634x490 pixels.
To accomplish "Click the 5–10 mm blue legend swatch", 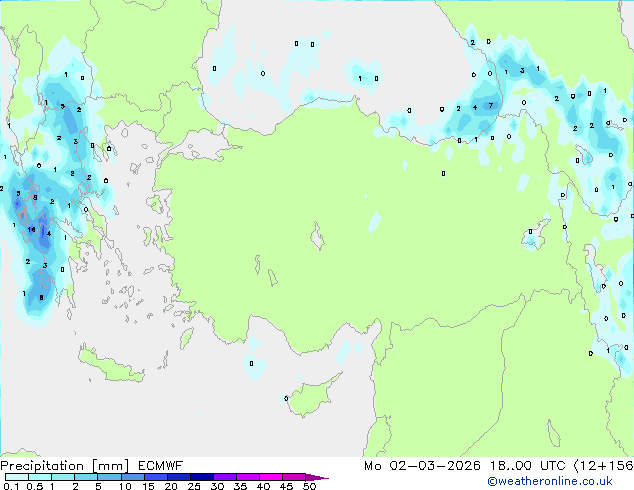I will 110,477.
